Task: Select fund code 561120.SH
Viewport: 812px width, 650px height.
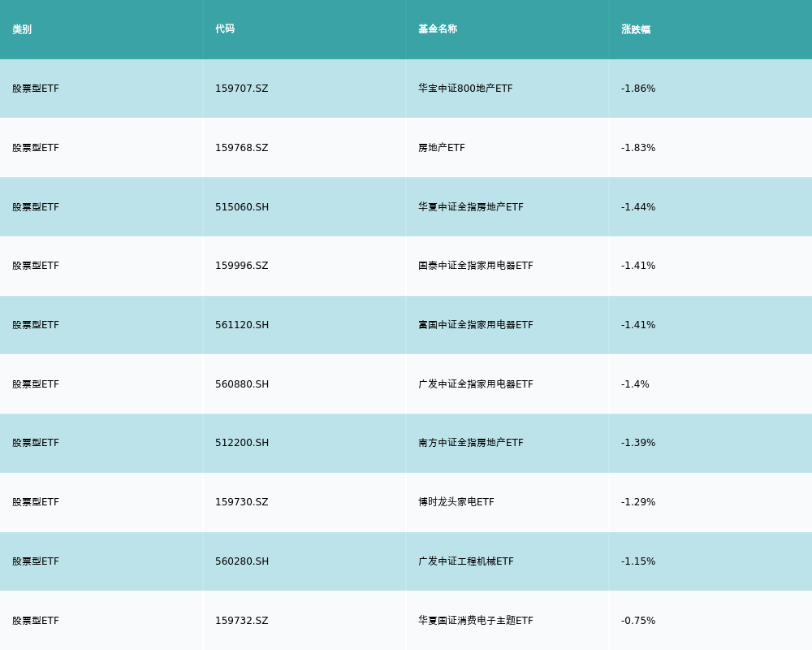Action: 242,325
